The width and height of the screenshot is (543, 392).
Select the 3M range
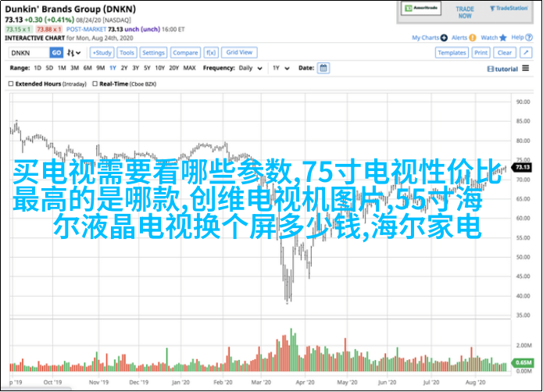point(75,68)
